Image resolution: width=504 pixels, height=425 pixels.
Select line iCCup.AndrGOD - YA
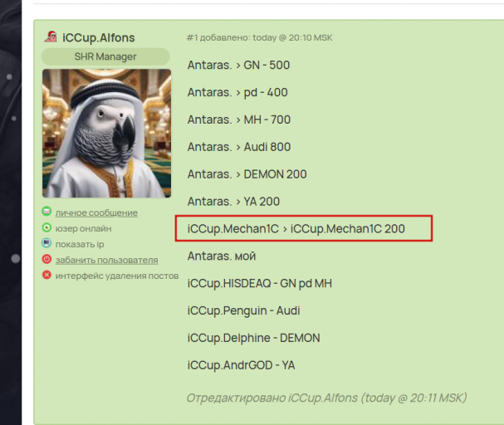pos(241,365)
